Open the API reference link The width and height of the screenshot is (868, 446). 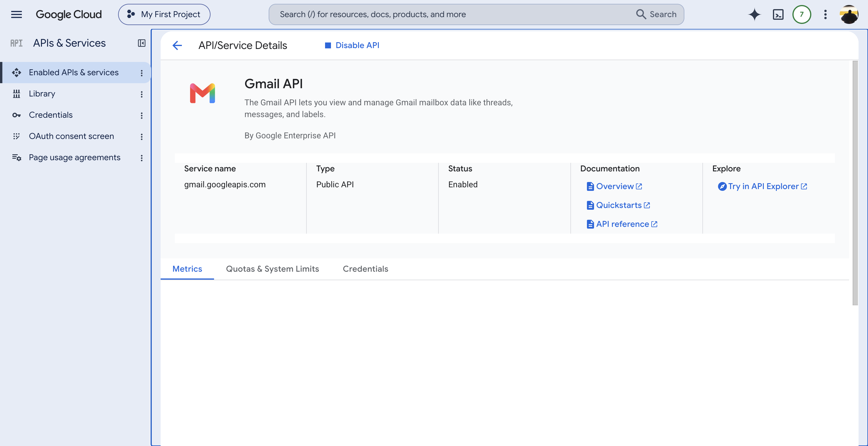coord(622,224)
